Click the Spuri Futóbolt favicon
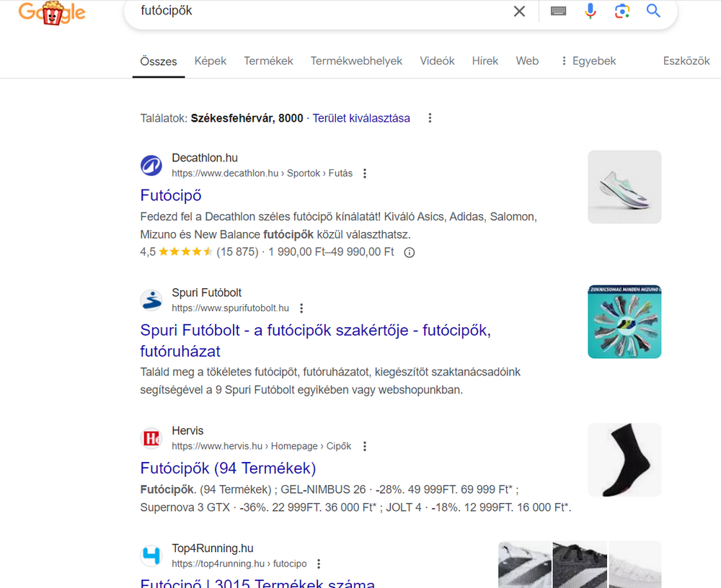 [x=151, y=300]
